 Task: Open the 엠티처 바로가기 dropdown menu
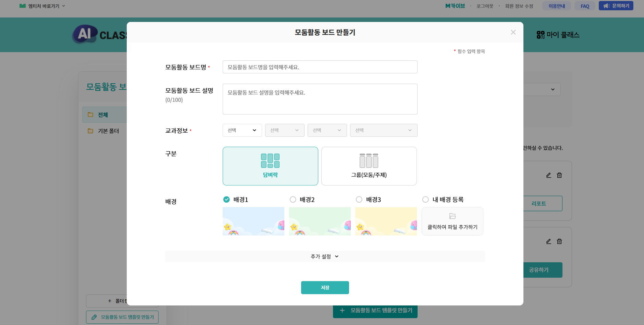click(42, 6)
